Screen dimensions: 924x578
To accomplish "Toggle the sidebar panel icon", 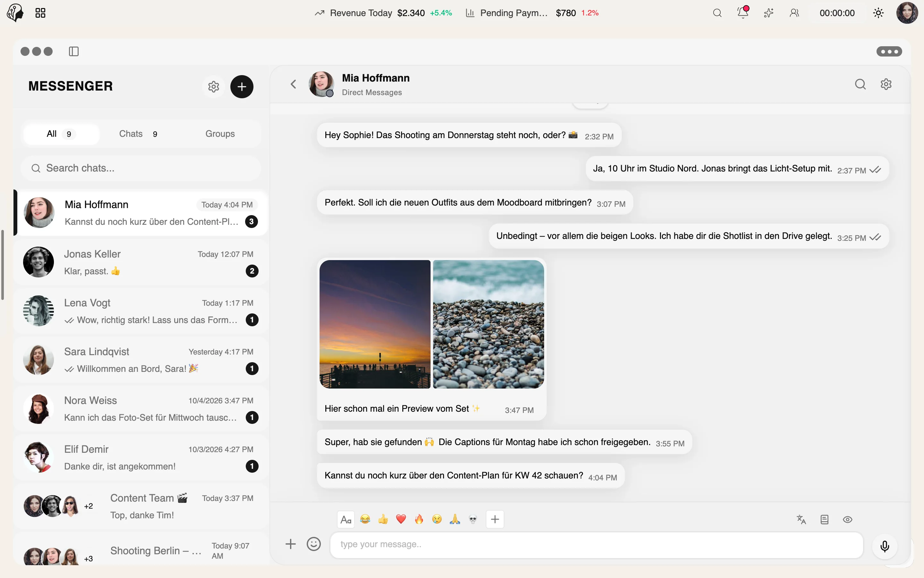I will [x=74, y=51].
